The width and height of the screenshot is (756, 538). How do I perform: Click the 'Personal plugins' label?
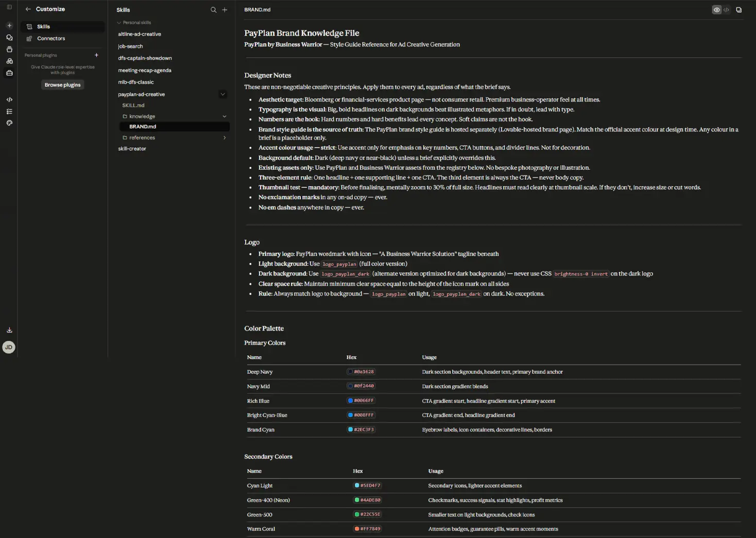[41, 55]
